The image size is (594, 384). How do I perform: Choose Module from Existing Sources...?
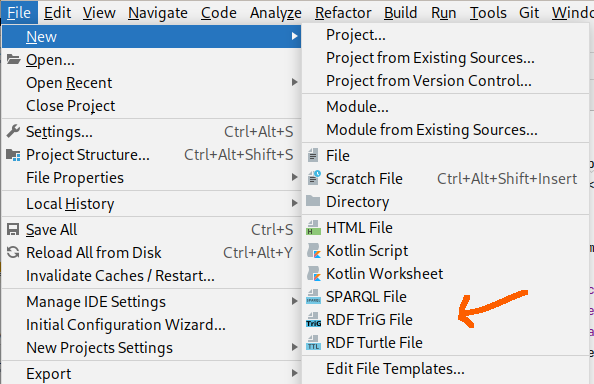tap(446, 130)
